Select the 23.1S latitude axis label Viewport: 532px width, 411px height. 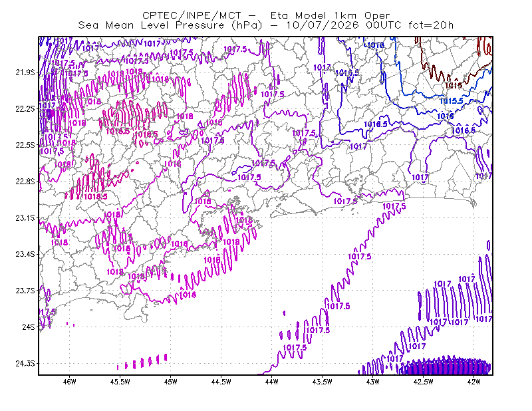click(25, 218)
